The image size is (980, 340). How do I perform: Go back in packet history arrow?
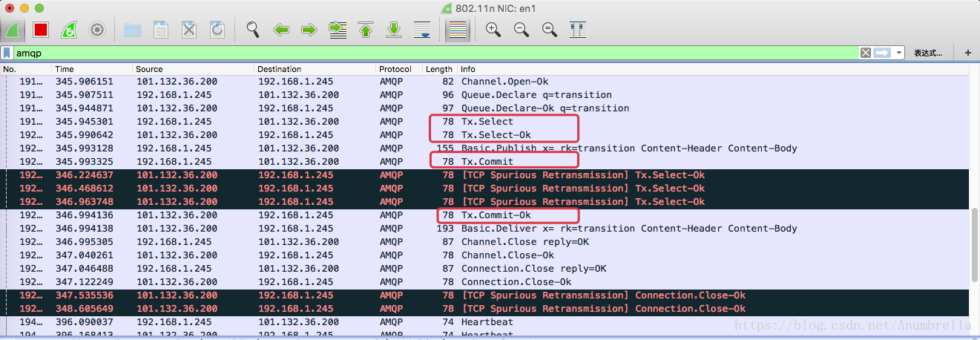281,30
